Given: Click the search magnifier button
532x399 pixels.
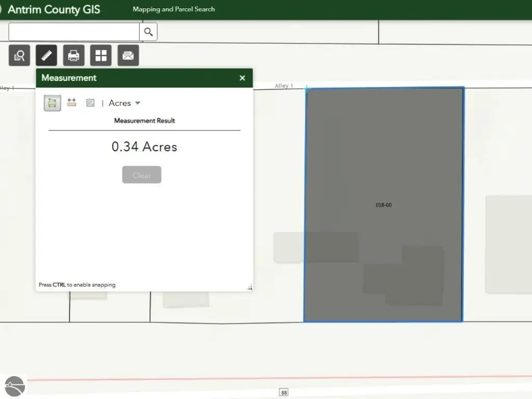Looking at the screenshot, I should [148, 32].
